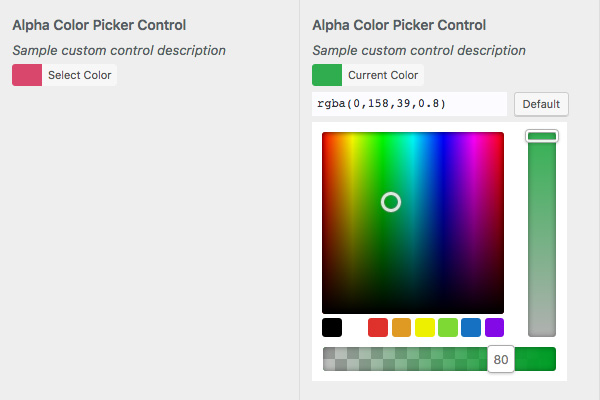Pick the blue palette swatch

pyautogui.click(x=471, y=327)
